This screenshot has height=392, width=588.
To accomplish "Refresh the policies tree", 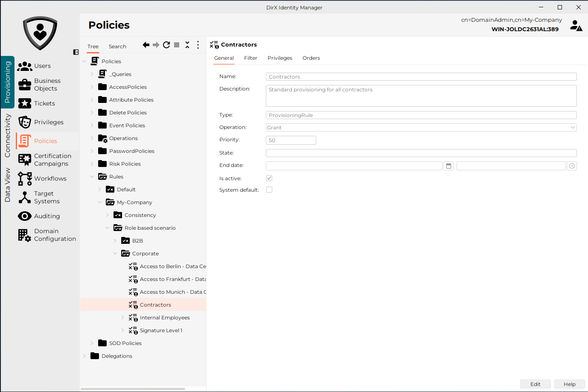I will pyautogui.click(x=166, y=45).
